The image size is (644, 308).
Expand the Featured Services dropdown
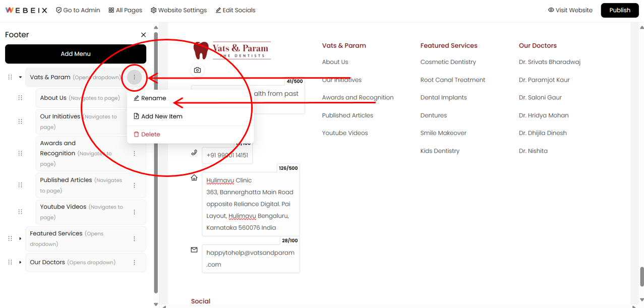[20, 238]
